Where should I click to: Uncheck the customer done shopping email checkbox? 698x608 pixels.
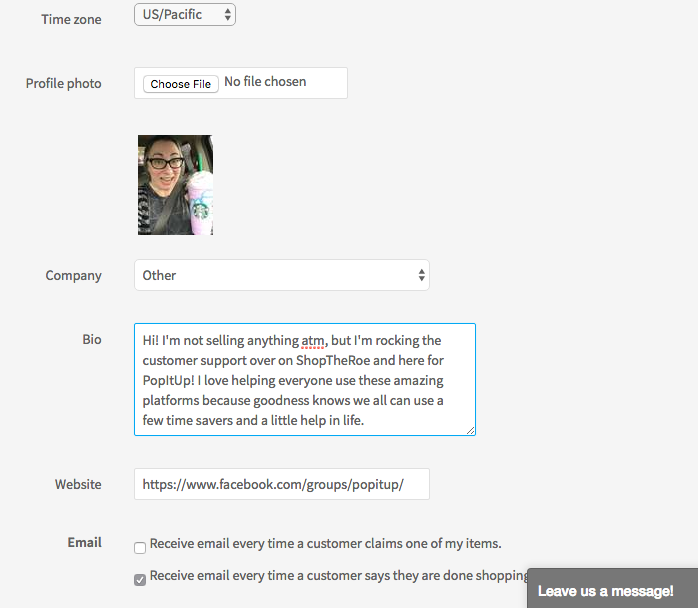pos(140,580)
